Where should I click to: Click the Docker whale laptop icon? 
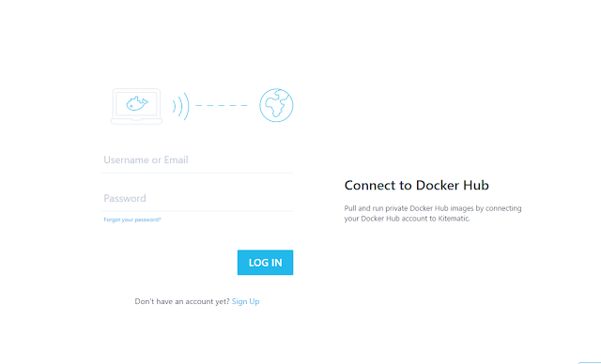click(136, 106)
